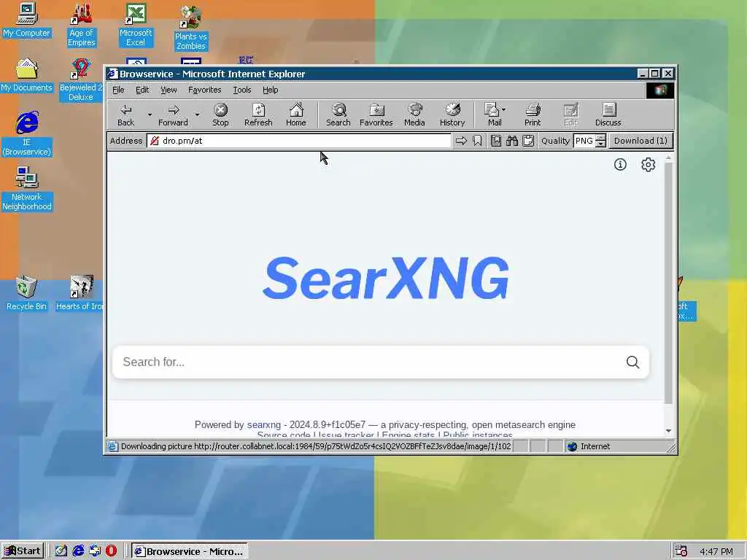Open the Media toolbar button
Viewport: 747px width, 560px height.
pos(414,115)
